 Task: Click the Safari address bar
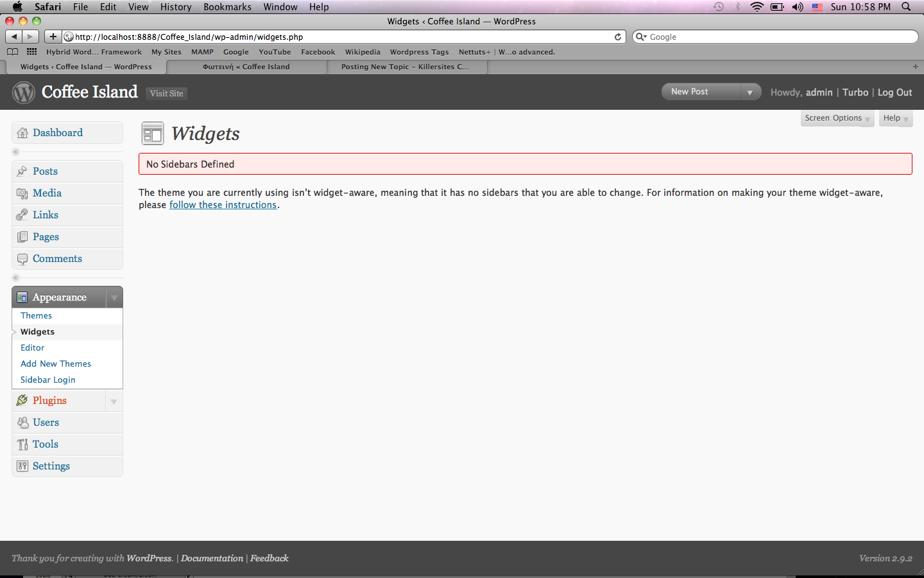point(344,37)
